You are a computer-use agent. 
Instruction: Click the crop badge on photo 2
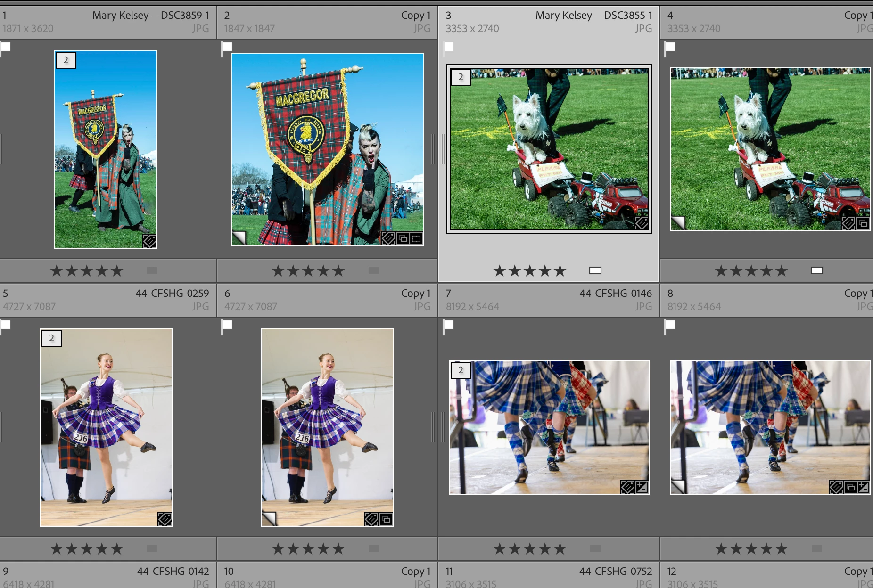(416, 238)
